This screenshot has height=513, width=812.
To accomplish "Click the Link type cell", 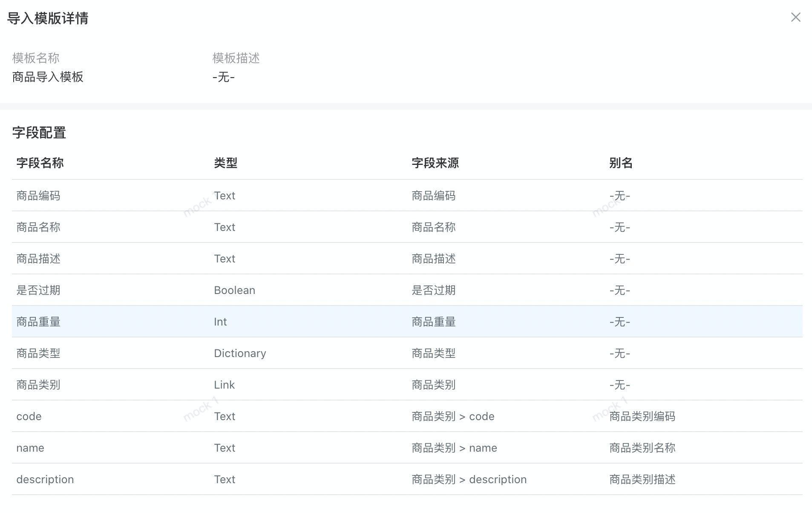I will point(224,385).
